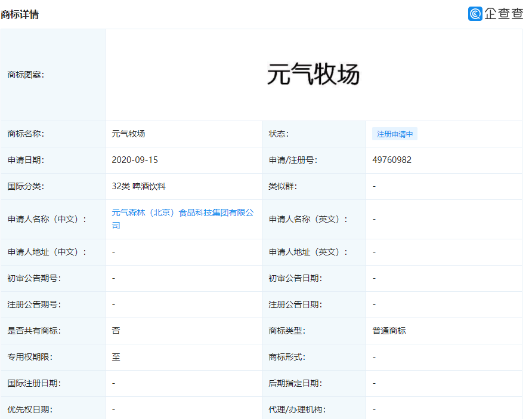Select the 32类 啤酒饮料 classification value
The image size is (532, 419).
tap(138, 186)
